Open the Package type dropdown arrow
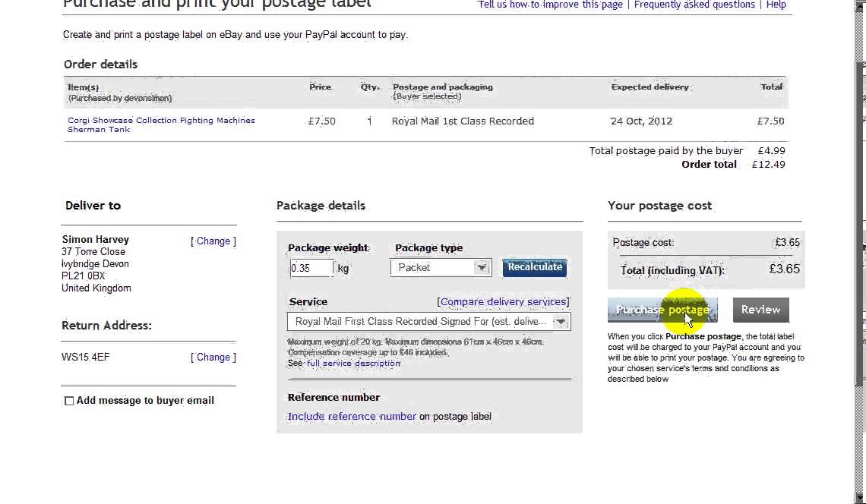This screenshot has width=866, height=504. (x=482, y=267)
